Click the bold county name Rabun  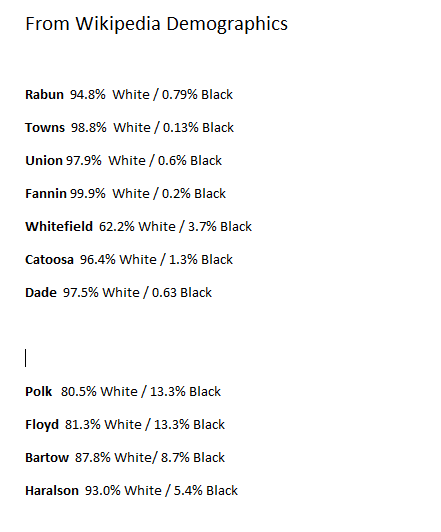[44, 94]
